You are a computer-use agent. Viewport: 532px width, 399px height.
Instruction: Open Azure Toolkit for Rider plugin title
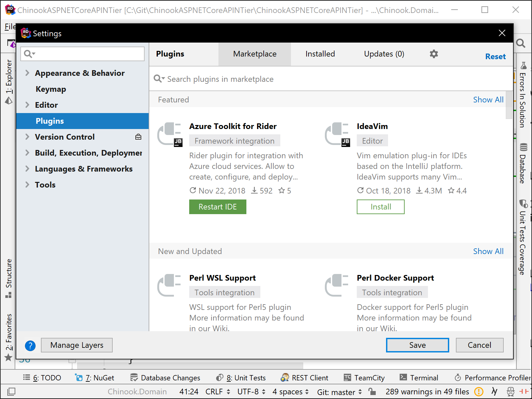(x=233, y=126)
